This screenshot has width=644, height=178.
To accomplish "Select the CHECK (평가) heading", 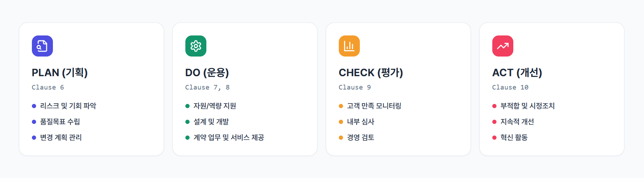I will [371, 73].
